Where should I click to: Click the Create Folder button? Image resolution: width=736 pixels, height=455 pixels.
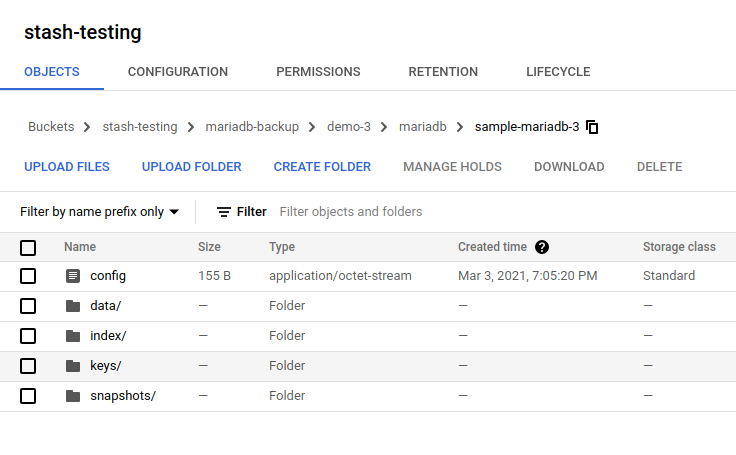[x=322, y=167]
